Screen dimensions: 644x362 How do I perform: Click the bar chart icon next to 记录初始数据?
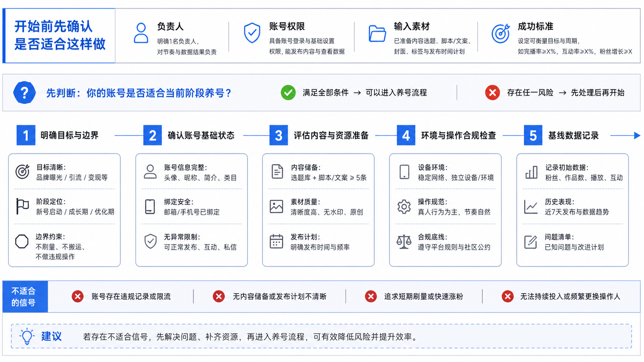[x=531, y=172]
